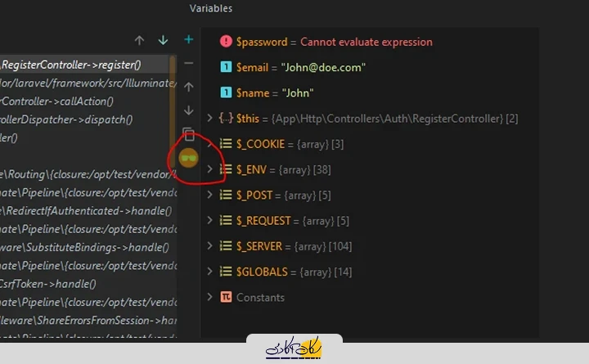Click the Duplicate Watch copy icon

click(x=189, y=134)
